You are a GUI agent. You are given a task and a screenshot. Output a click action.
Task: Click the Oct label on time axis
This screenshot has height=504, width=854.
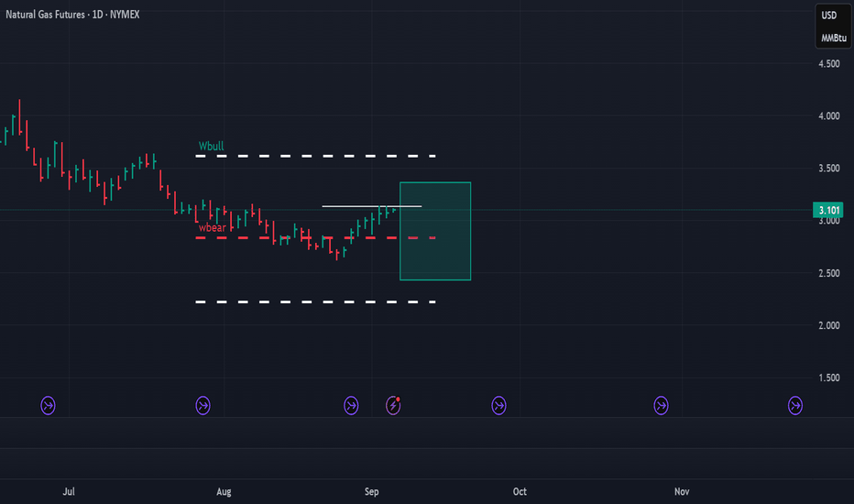coord(520,491)
